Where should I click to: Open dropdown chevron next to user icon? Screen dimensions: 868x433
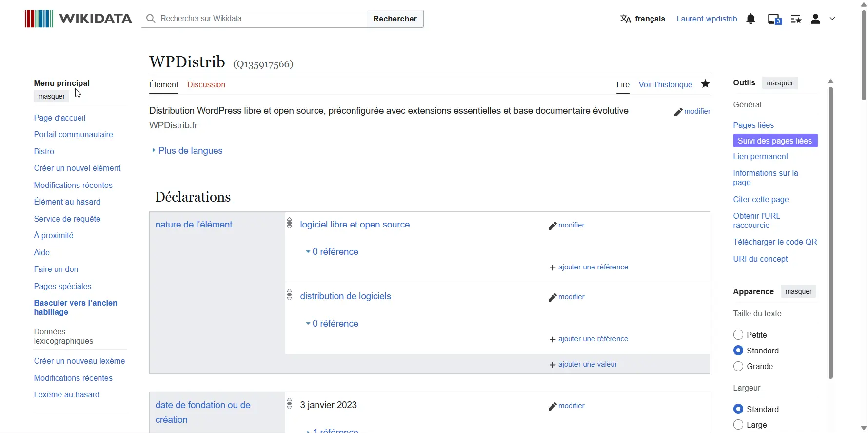click(832, 19)
